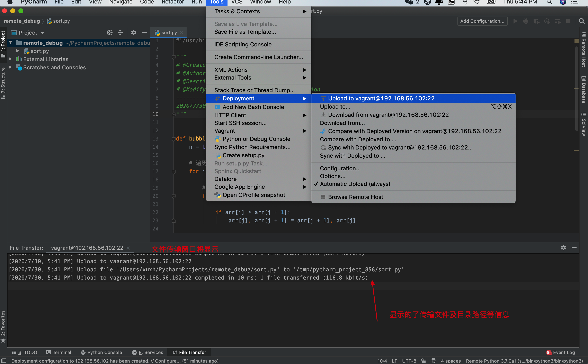Click the tool windows toggle icon bottom-left corner
588x364 pixels.
[x=4, y=361]
